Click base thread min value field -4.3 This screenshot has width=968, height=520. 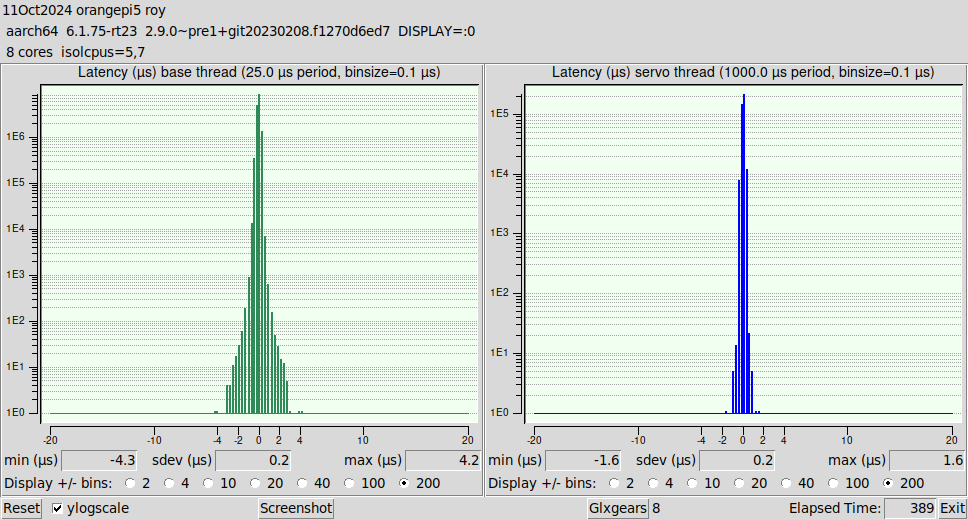[x=99, y=460]
